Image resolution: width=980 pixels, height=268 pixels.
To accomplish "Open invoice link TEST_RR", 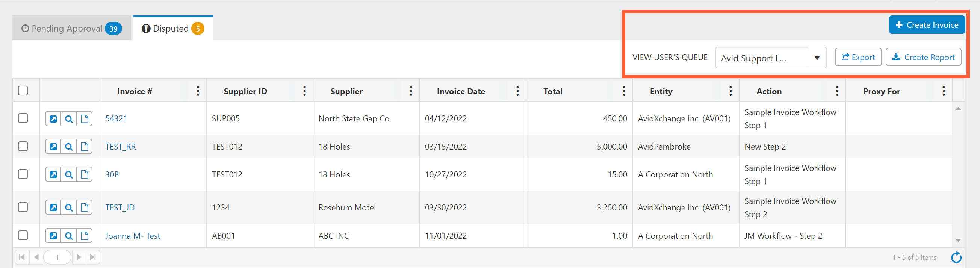I will click(121, 147).
